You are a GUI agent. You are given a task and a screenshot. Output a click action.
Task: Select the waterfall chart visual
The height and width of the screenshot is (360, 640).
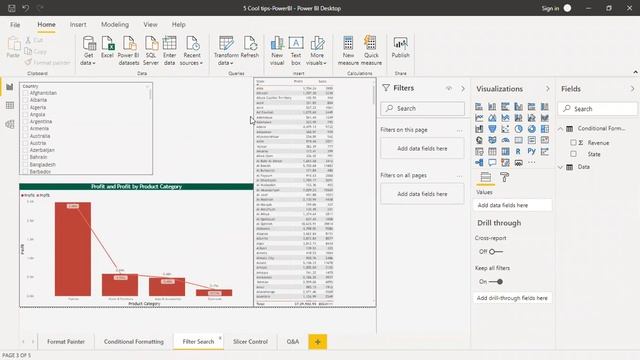coord(479,129)
